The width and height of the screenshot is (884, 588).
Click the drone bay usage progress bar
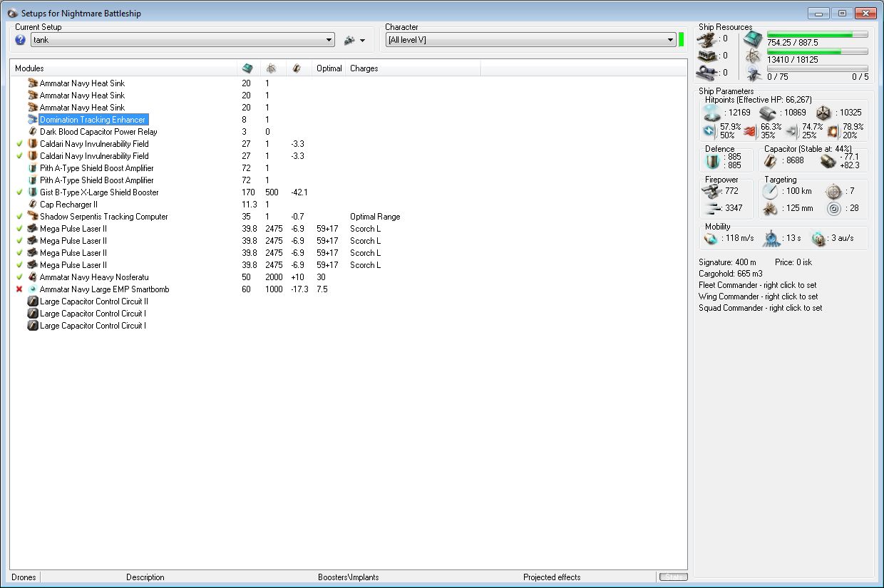coord(818,68)
